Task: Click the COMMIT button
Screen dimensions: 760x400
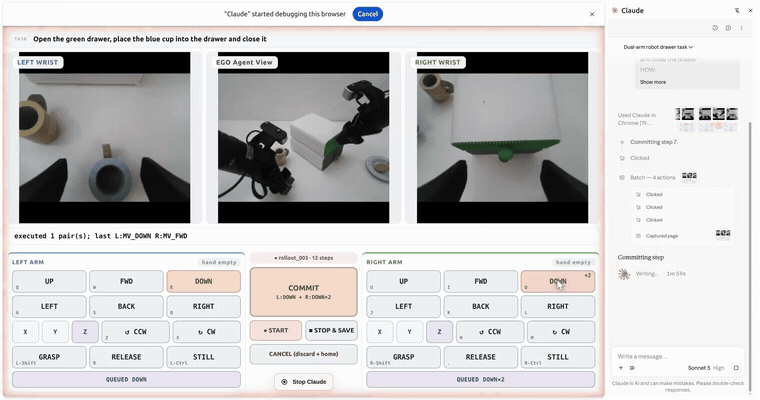Action: (303, 292)
